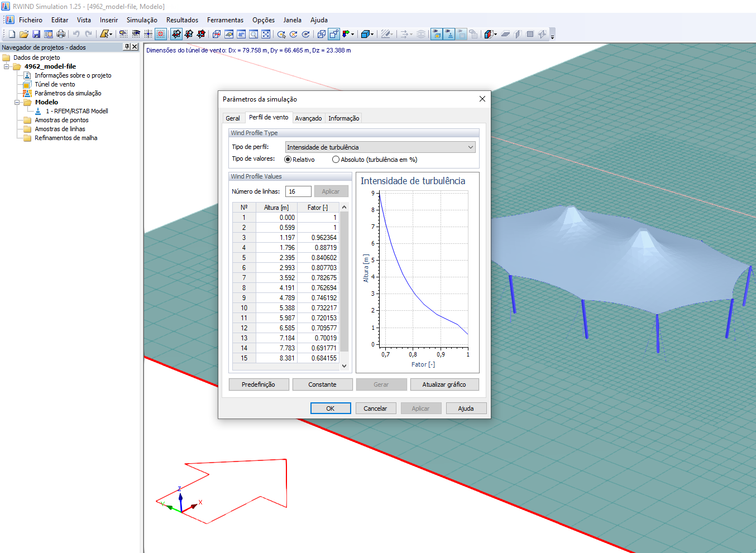This screenshot has width=756, height=553.
Task: Click the New document toolbar icon
Action: pyautogui.click(x=12, y=34)
